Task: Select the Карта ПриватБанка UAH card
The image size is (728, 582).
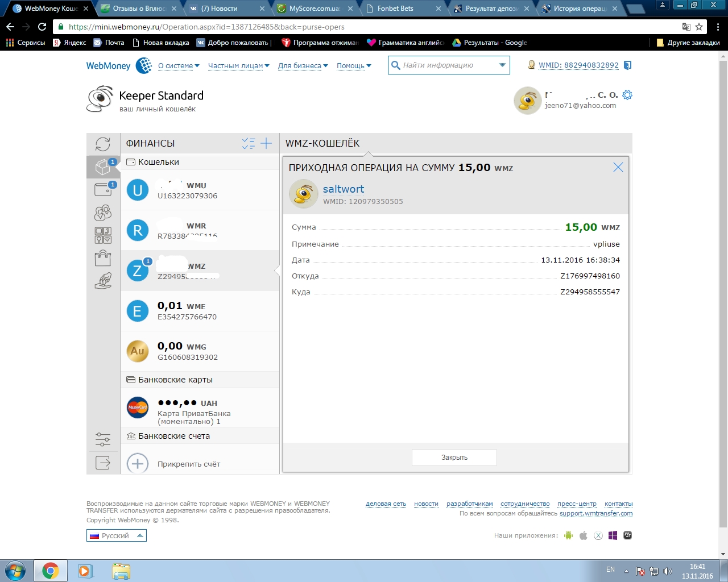Action: pyautogui.click(x=200, y=408)
